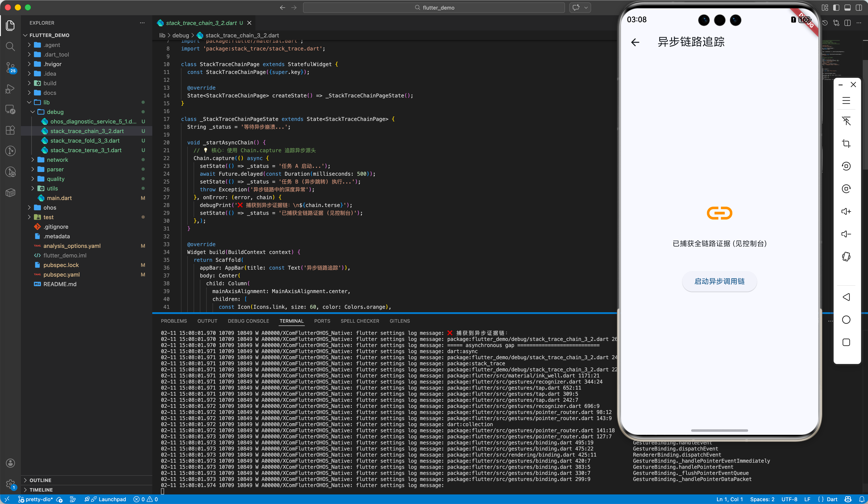Switch to PROBLEMS panel tab

tap(174, 321)
